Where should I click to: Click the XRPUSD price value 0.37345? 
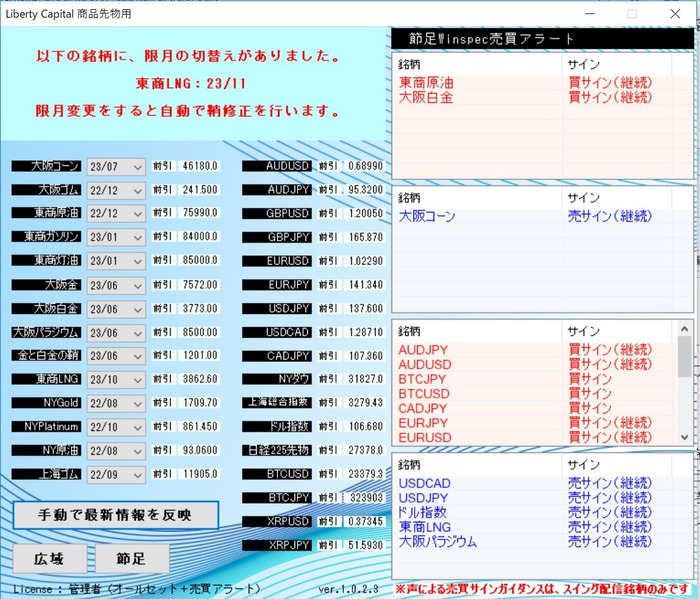[x=366, y=521]
